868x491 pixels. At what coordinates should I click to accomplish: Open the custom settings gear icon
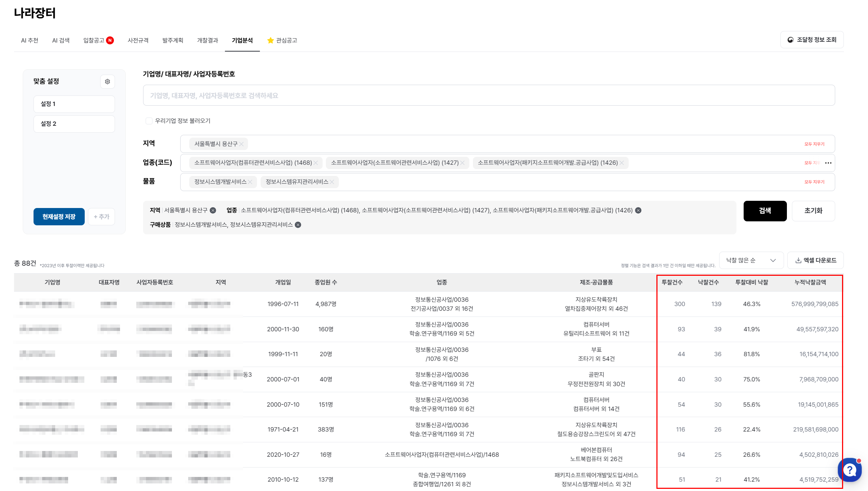click(x=107, y=81)
